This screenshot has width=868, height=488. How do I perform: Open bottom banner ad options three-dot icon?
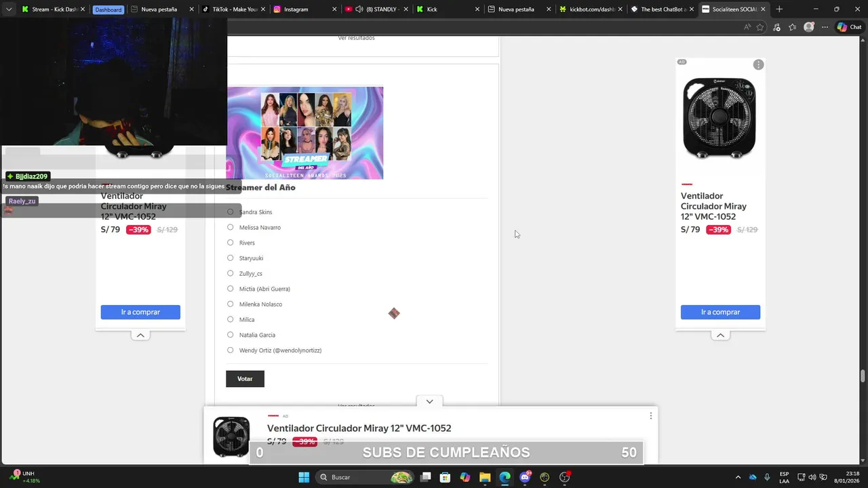pyautogui.click(x=650, y=416)
